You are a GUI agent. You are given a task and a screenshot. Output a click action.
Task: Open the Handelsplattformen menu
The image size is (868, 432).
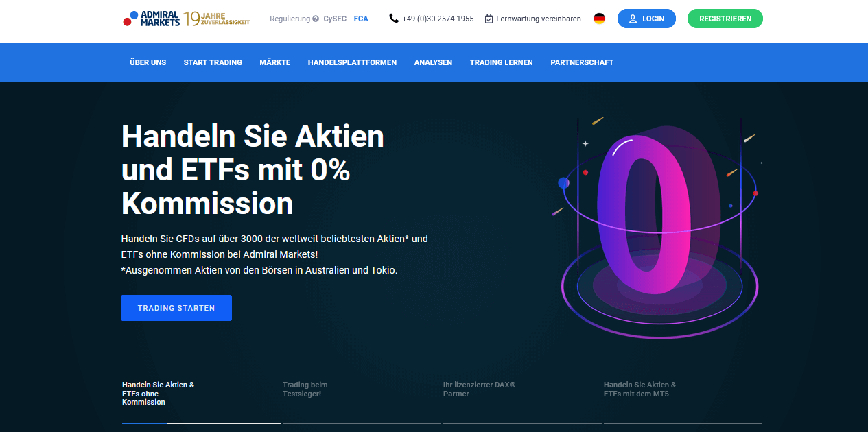[352, 62]
